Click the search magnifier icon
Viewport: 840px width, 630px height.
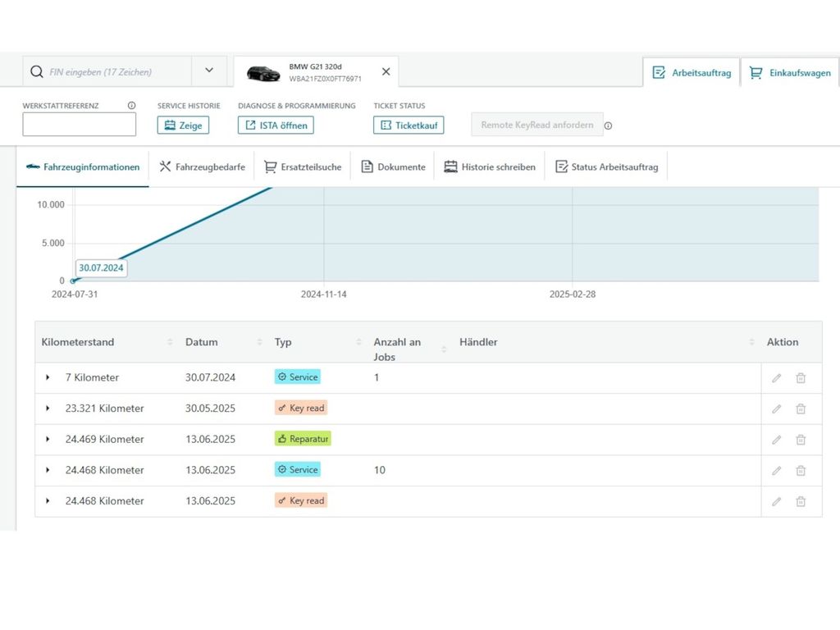point(36,72)
